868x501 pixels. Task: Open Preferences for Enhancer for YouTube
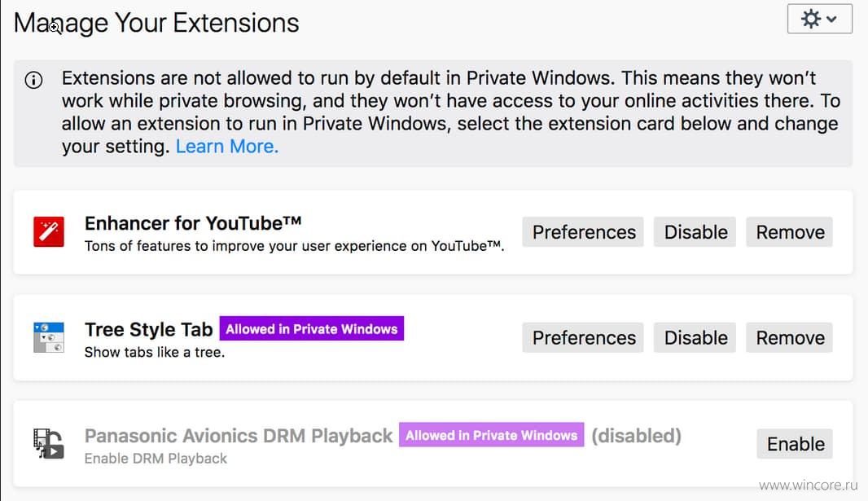coord(584,232)
